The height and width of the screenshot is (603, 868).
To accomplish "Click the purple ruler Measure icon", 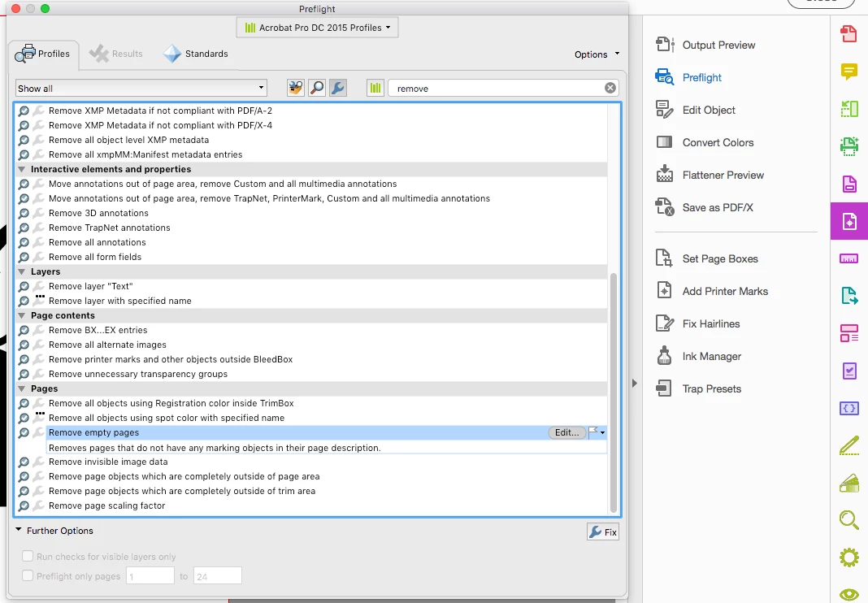I will click(x=849, y=258).
